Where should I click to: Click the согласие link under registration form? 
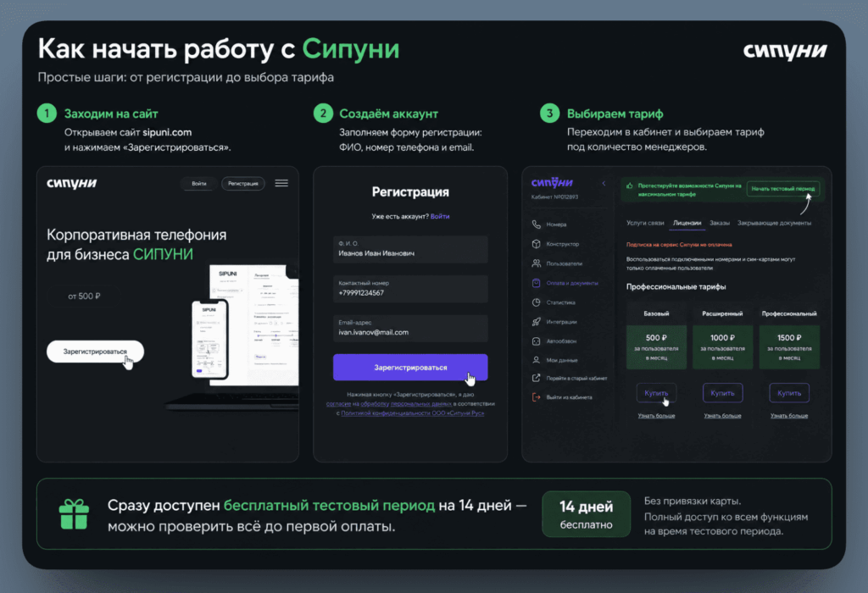(338, 404)
